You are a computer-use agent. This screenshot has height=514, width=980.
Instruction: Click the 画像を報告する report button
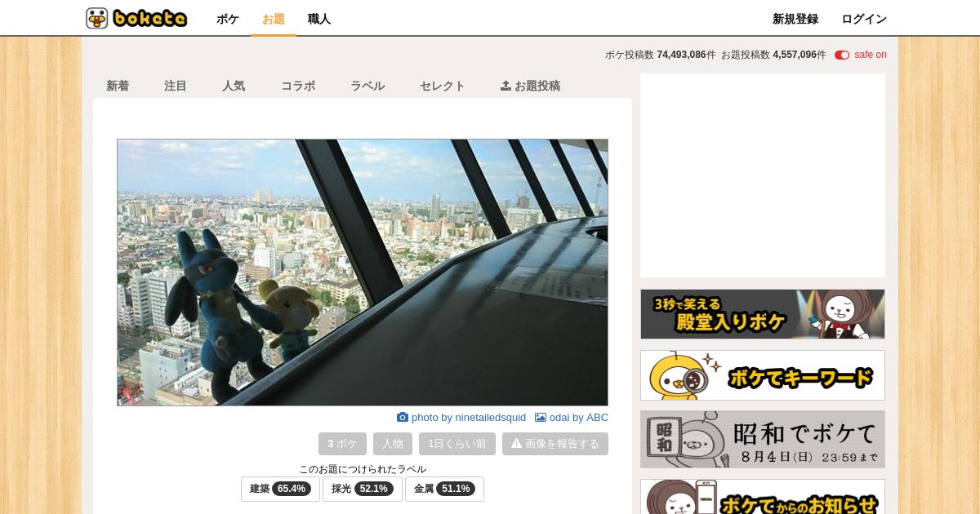coord(555,444)
